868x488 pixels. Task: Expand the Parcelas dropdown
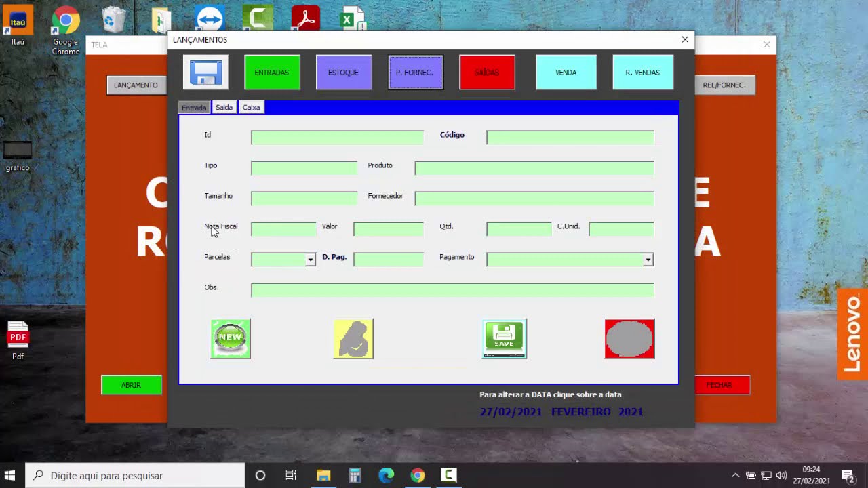pyautogui.click(x=310, y=260)
